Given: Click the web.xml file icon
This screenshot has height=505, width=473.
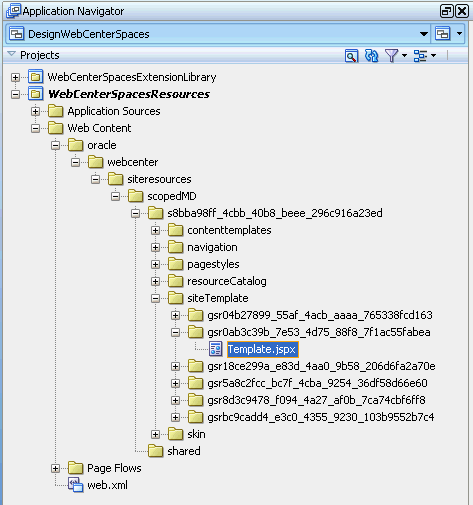Looking at the screenshot, I should click(x=76, y=485).
